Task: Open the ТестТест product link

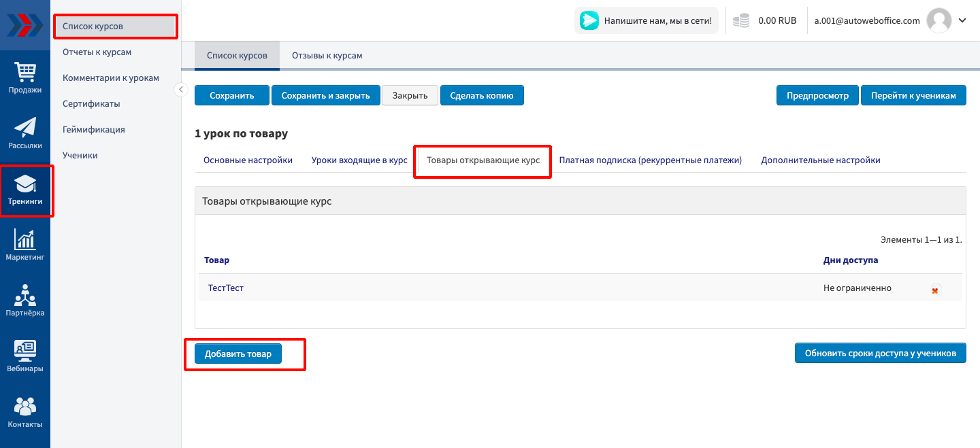Action: point(226,288)
